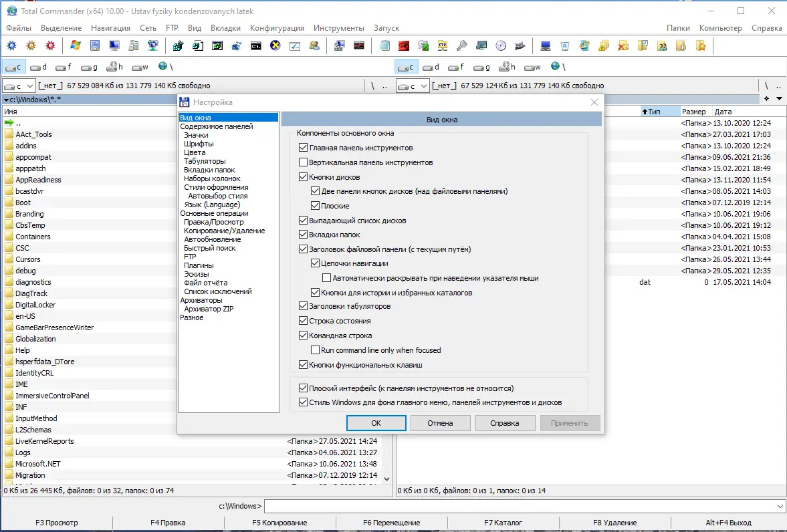The width and height of the screenshot is (787, 532).
Task: Click Справка button in settings dialog
Action: (505, 423)
